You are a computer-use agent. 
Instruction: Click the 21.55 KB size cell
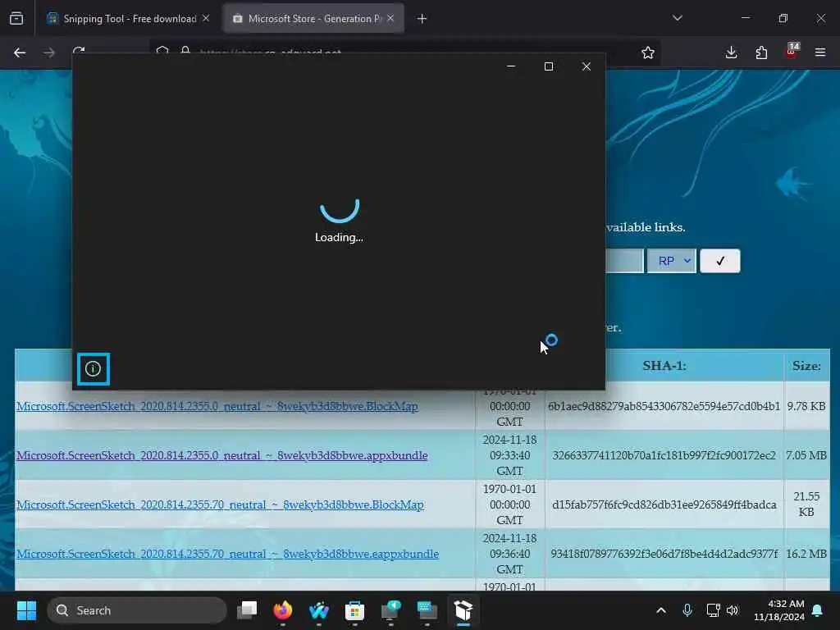806,504
